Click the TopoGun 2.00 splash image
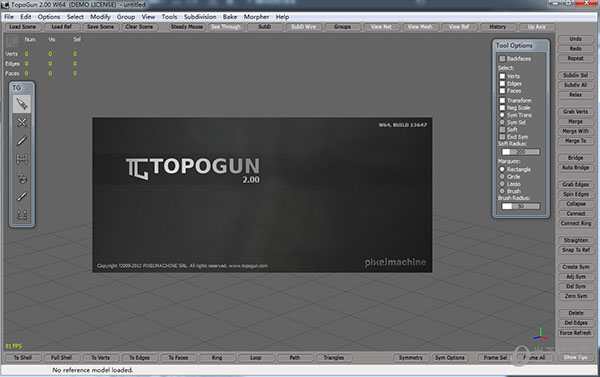This screenshot has width=600, height=377. 262,195
